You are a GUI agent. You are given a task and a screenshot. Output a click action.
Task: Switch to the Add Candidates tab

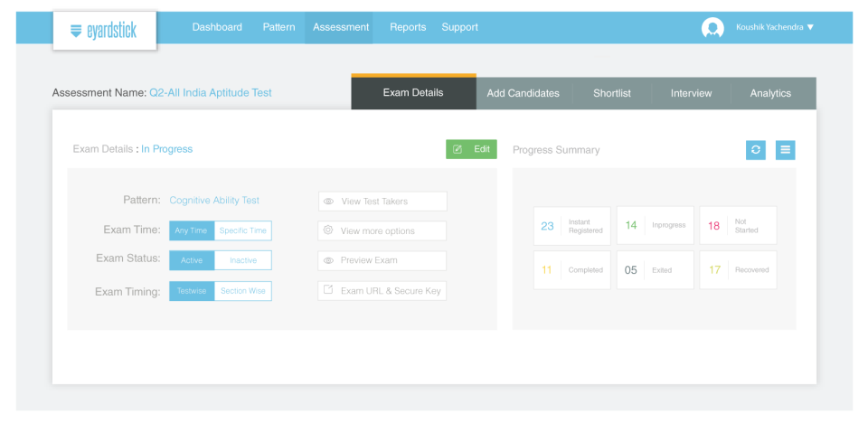click(524, 93)
